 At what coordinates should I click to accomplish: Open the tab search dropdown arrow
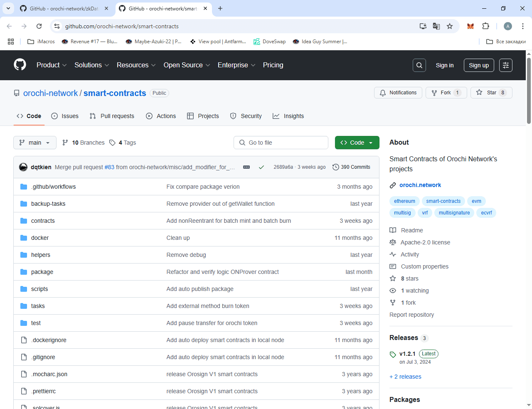click(8, 8)
